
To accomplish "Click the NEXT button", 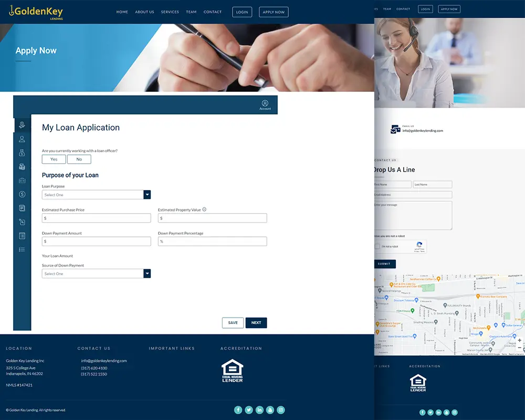I will pyautogui.click(x=256, y=323).
